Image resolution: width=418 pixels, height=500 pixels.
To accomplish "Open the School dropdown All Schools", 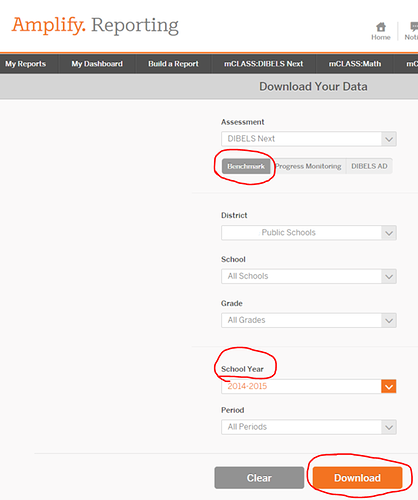I will coord(309,276).
